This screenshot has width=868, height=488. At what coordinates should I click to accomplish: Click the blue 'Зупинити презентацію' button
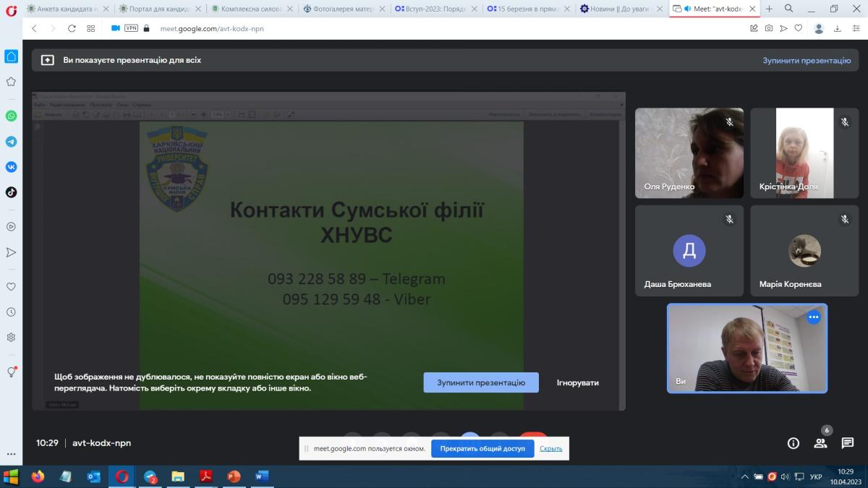[x=481, y=382]
